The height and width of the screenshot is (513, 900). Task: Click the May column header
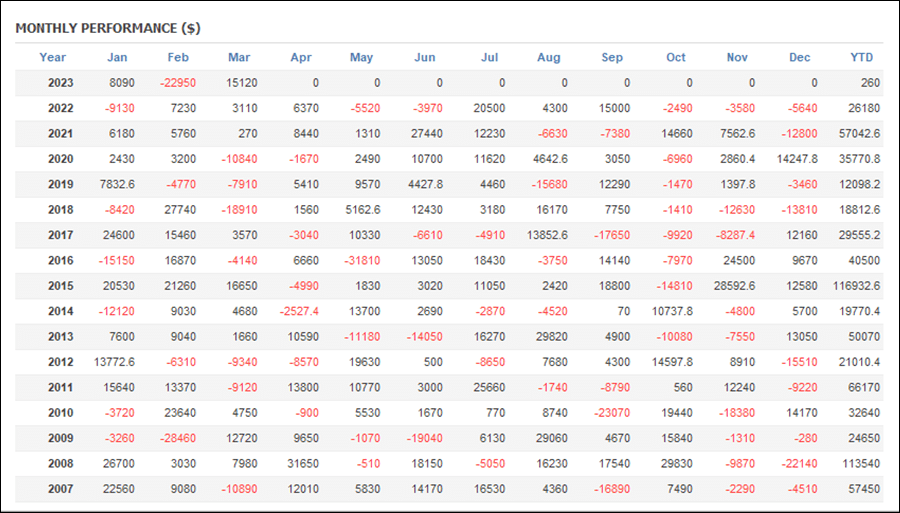coord(362,57)
